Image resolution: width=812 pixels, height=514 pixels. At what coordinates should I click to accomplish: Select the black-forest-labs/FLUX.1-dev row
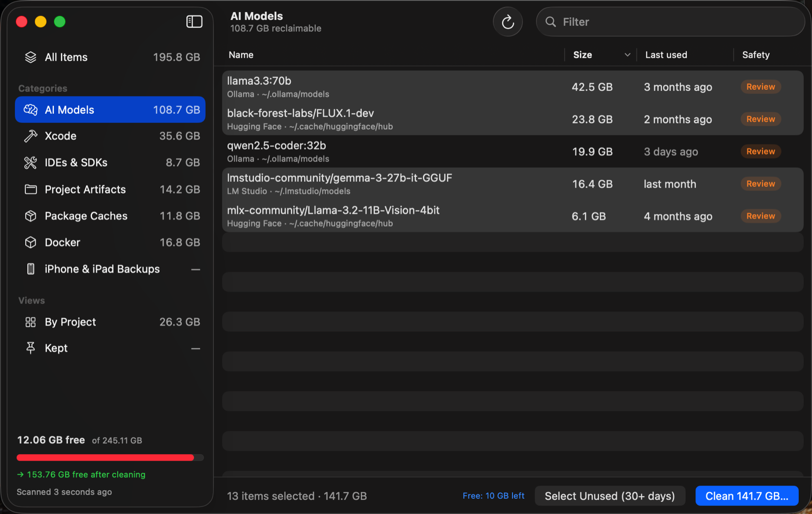(513, 119)
